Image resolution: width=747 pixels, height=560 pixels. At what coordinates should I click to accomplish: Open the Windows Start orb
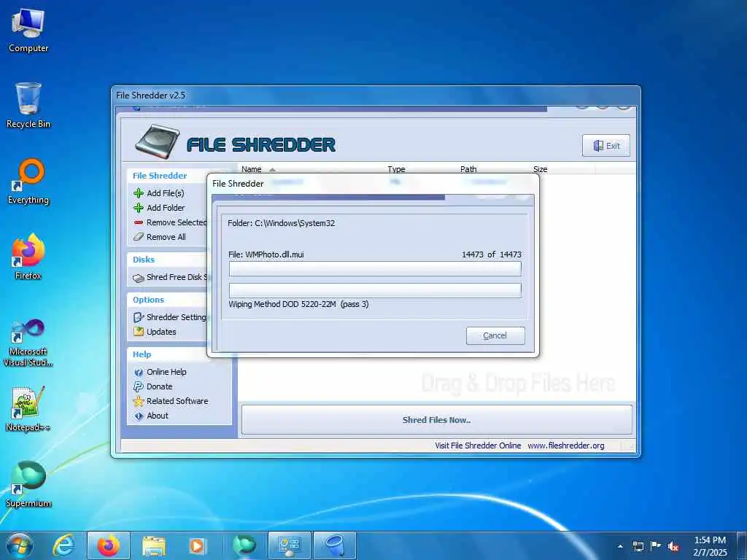20,545
